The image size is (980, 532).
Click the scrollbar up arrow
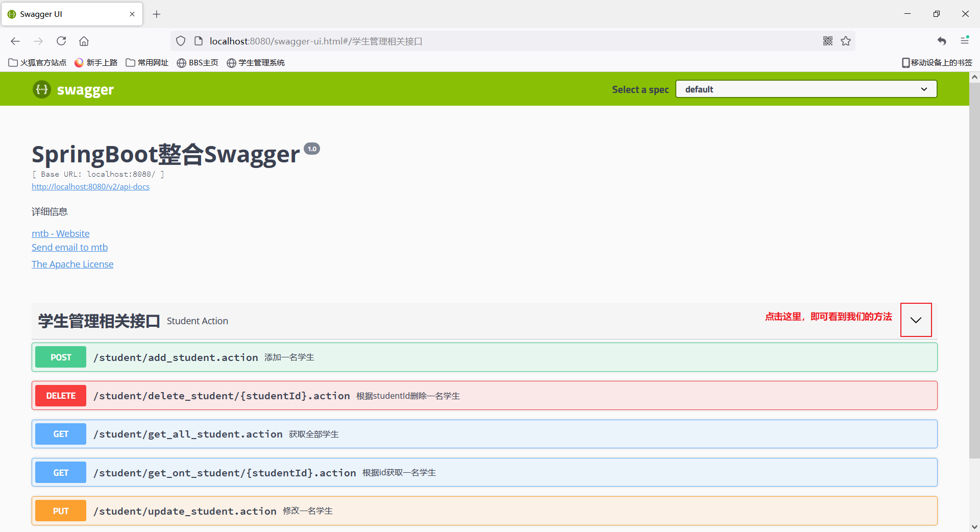click(x=974, y=77)
